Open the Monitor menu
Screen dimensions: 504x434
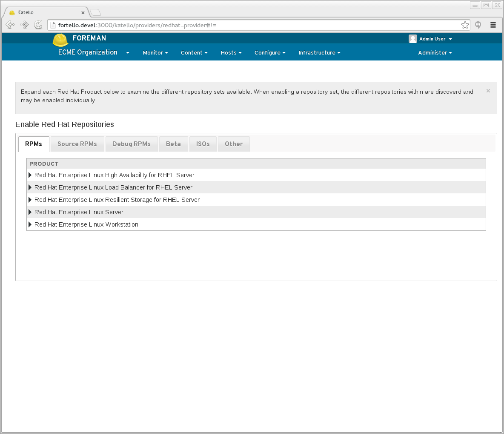tap(155, 53)
